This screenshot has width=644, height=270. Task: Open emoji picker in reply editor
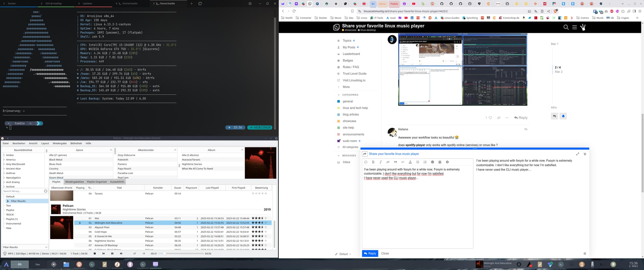[432, 162]
